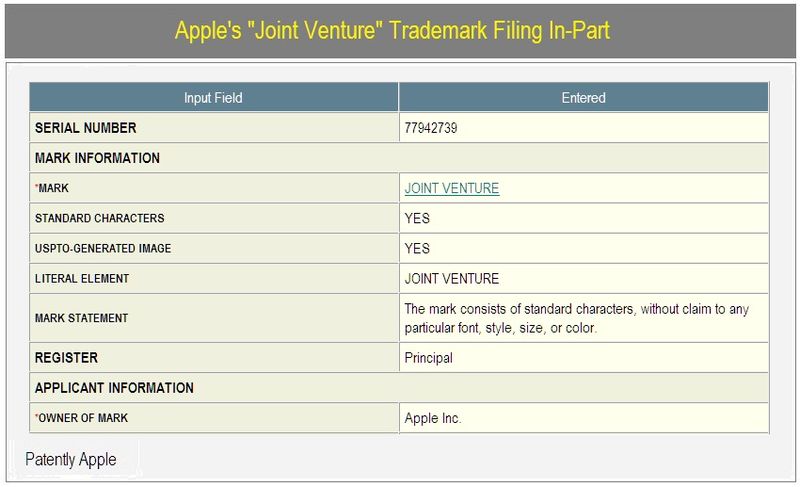Click the LITERAL ELEMENT label

click(82, 278)
